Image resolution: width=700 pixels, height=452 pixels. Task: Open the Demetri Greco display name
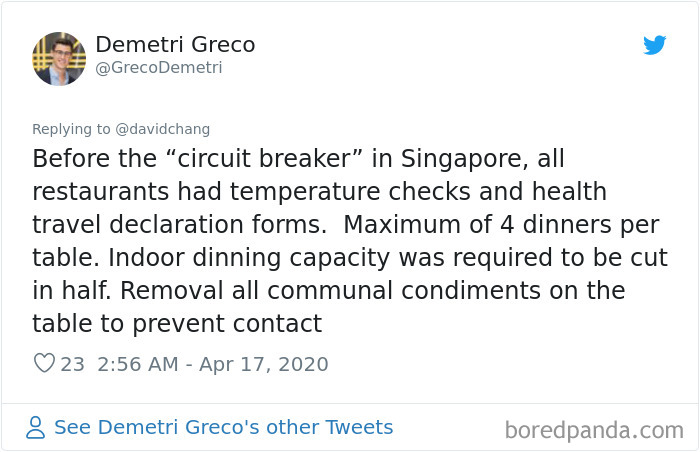pyautogui.click(x=175, y=44)
